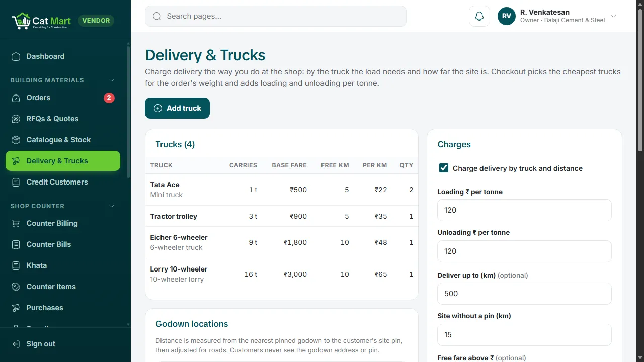Click the search magnifier icon

(157, 16)
